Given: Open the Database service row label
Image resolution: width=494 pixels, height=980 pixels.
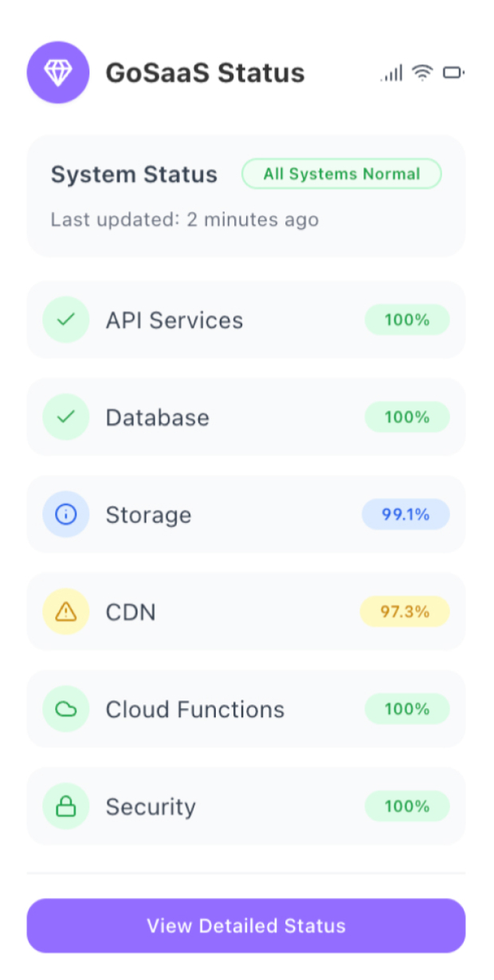Looking at the screenshot, I should 158,417.
